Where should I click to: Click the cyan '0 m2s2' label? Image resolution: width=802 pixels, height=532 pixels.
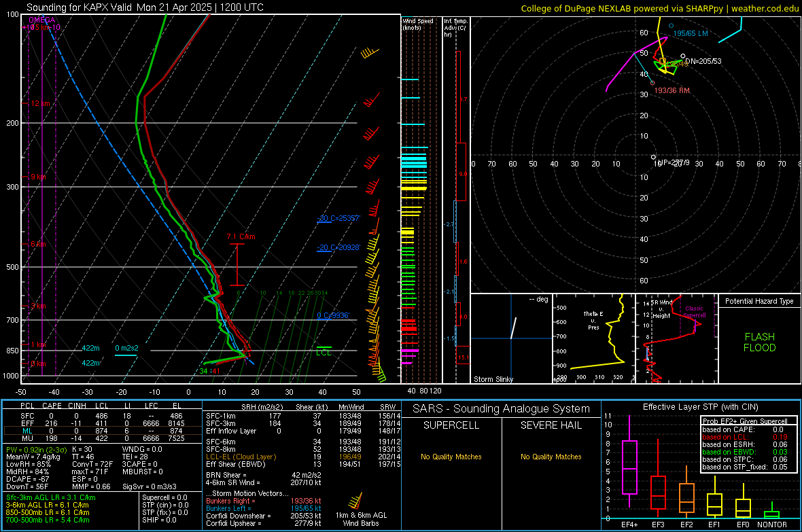pos(126,349)
